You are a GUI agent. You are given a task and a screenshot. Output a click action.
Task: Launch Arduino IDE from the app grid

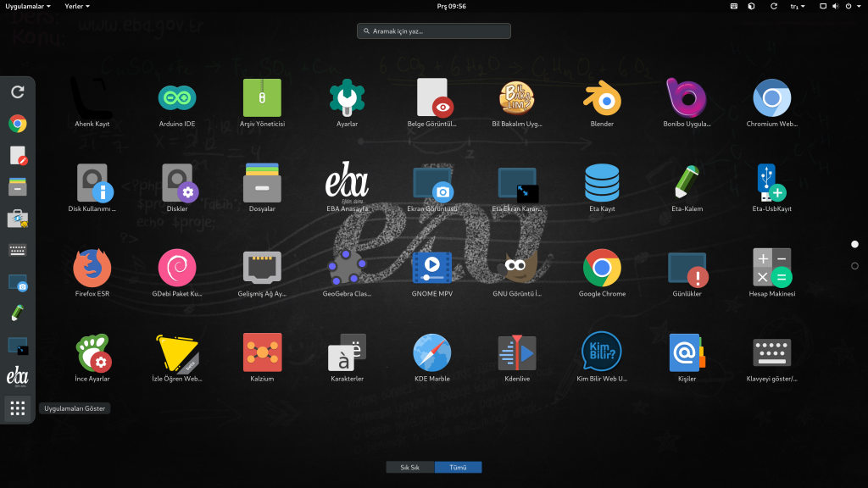pos(177,103)
